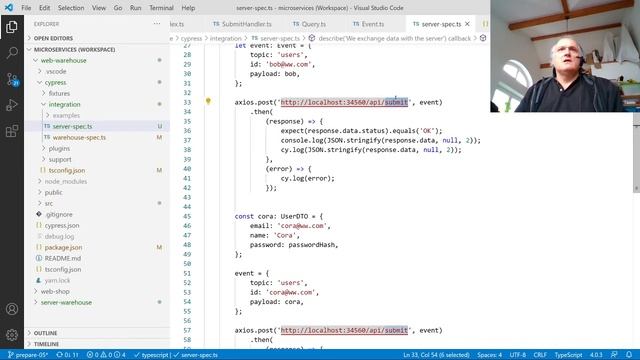Open server-spec.ts in the file tree

click(97, 127)
